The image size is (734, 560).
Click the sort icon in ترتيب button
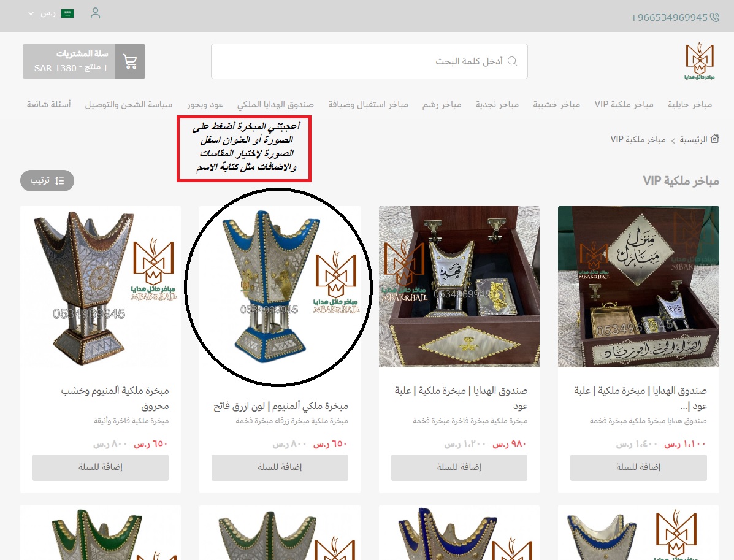59,181
